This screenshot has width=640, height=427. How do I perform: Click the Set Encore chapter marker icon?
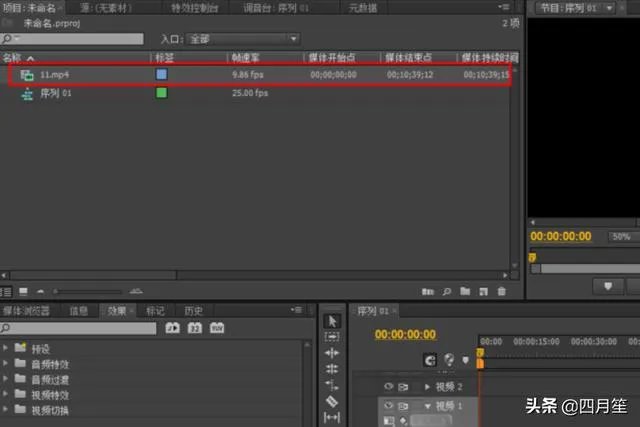tap(449, 360)
